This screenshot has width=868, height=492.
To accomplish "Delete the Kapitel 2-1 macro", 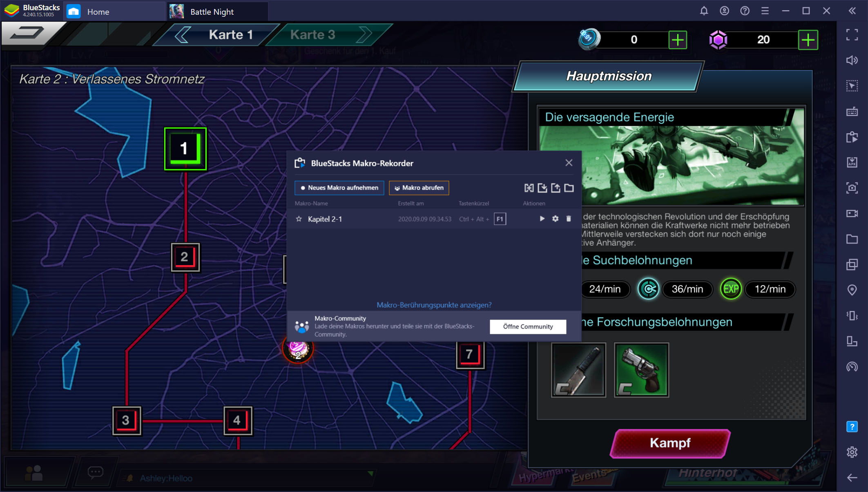I will pyautogui.click(x=568, y=219).
